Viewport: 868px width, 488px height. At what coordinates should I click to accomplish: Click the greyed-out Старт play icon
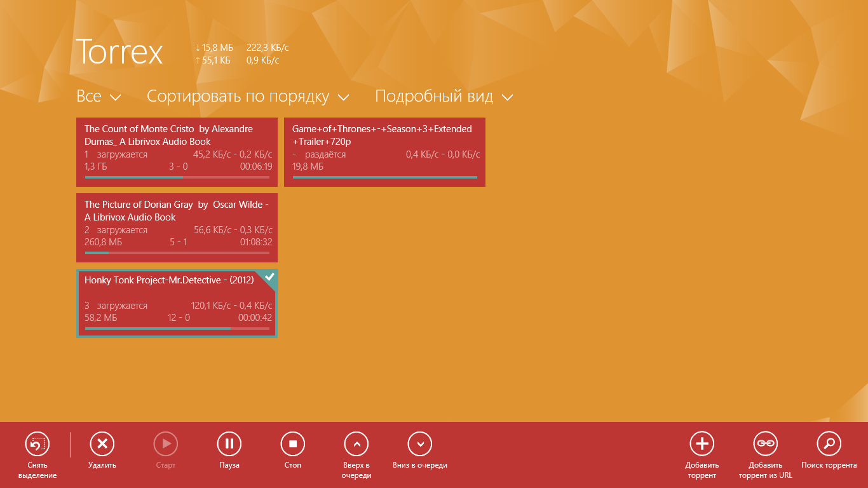point(166,444)
